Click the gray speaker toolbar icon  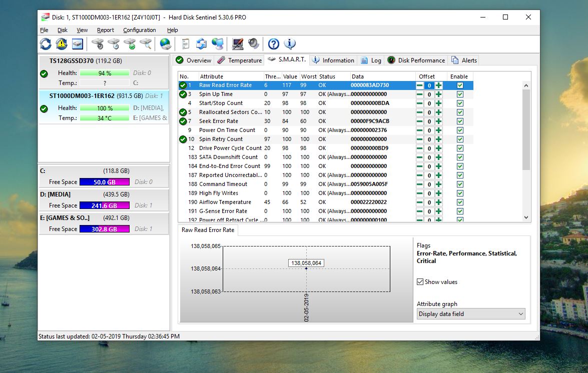click(254, 44)
